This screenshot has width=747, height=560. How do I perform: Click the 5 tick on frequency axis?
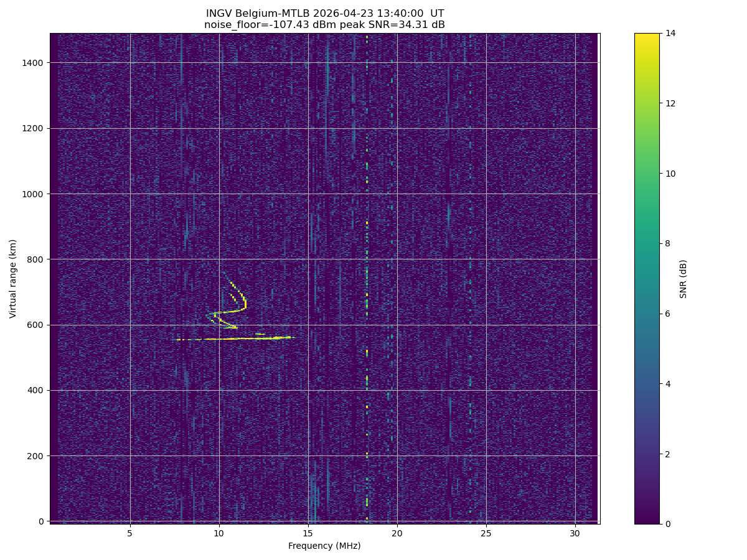pos(130,533)
